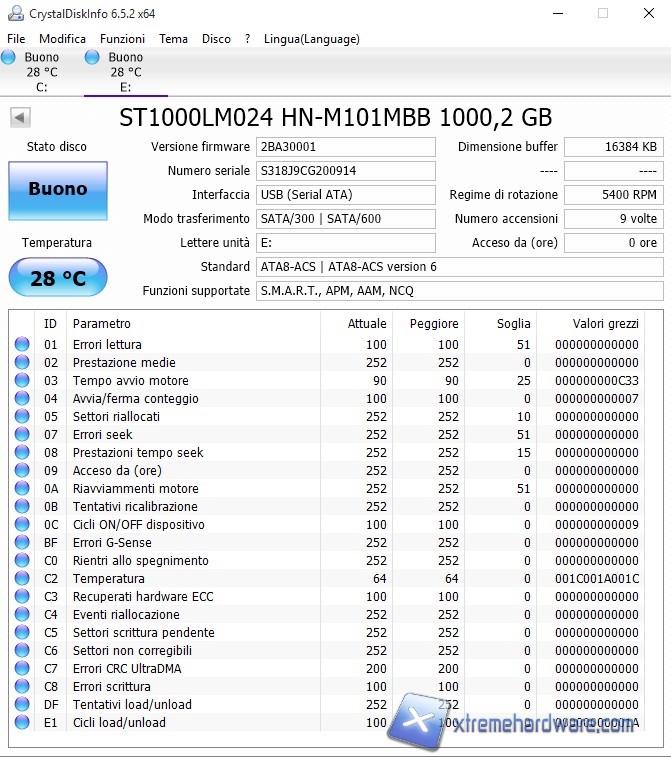
Task: Click status orb for Errori CRC UltraDMA
Action: pos(22,669)
